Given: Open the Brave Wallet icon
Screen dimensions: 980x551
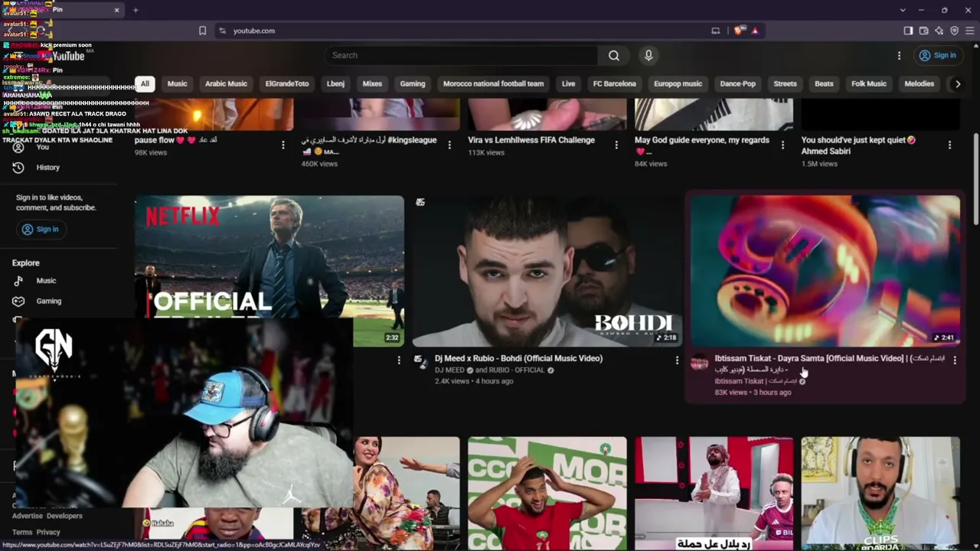Looking at the screenshot, I should pos(923,31).
